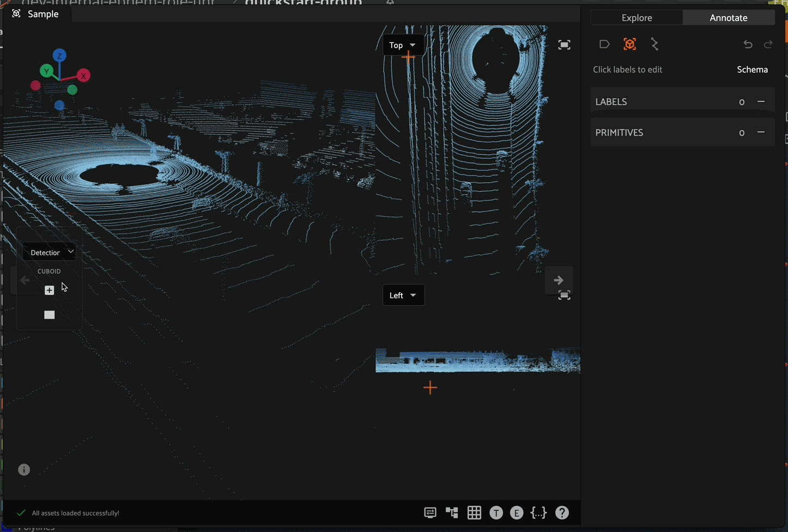Click the info icon in bottom left corner
This screenshot has height=532, width=788.
coord(23,469)
